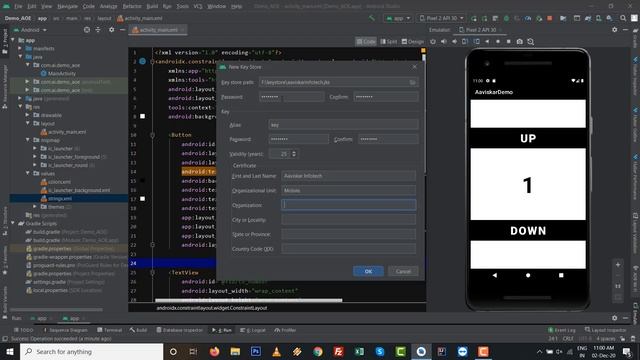Tap the DOWN button in emulator
This screenshot has height=360, width=640.
point(528,231)
